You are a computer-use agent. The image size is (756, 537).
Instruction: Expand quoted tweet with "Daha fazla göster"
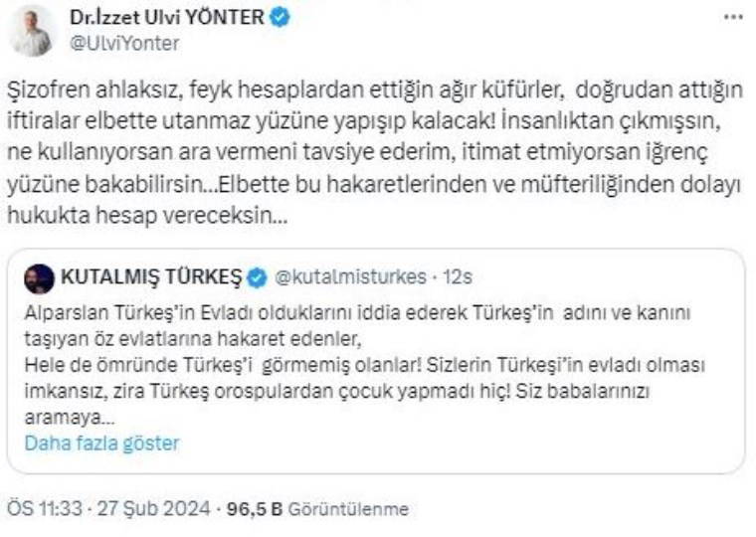101,443
